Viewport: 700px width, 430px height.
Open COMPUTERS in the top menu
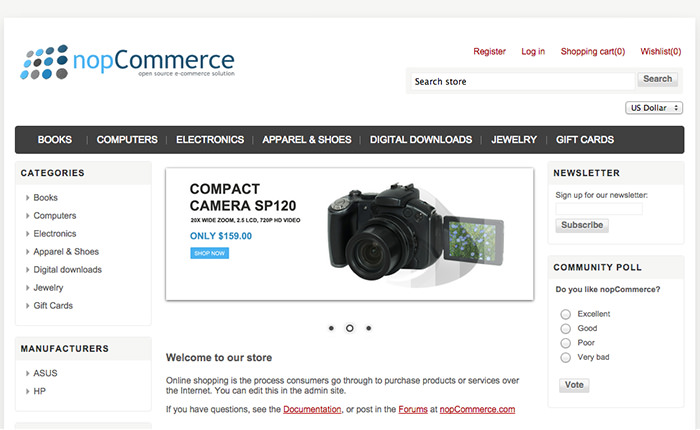(x=127, y=140)
